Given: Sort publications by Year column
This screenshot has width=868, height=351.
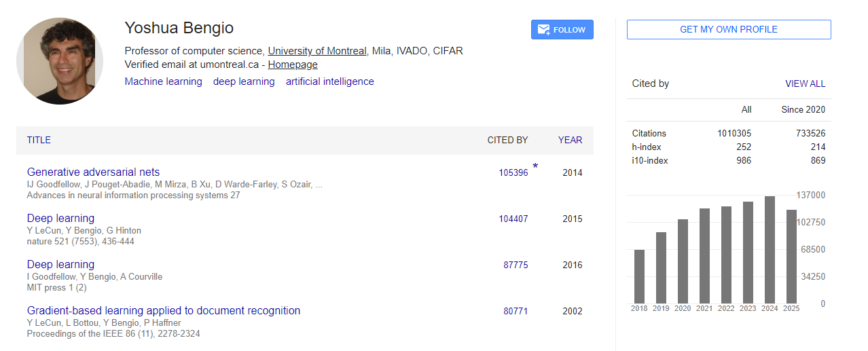Looking at the screenshot, I should coord(570,140).
